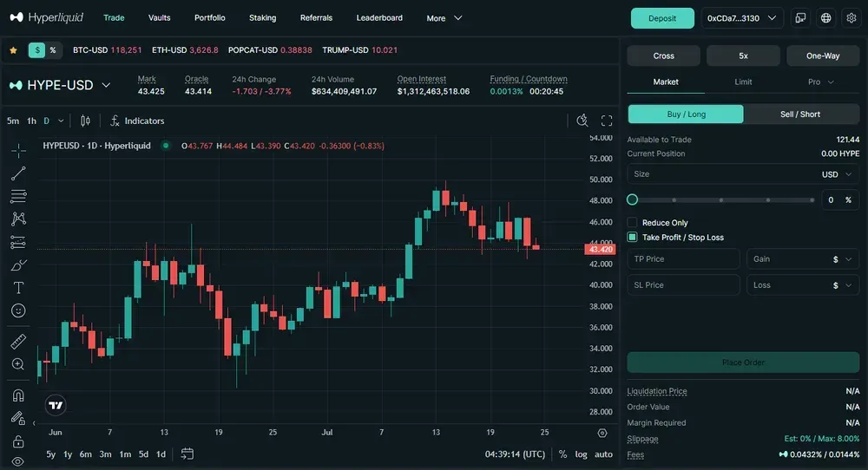Click the Deposit button
Viewport: 868px width, 470px height.
pyautogui.click(x=662, y=18)
